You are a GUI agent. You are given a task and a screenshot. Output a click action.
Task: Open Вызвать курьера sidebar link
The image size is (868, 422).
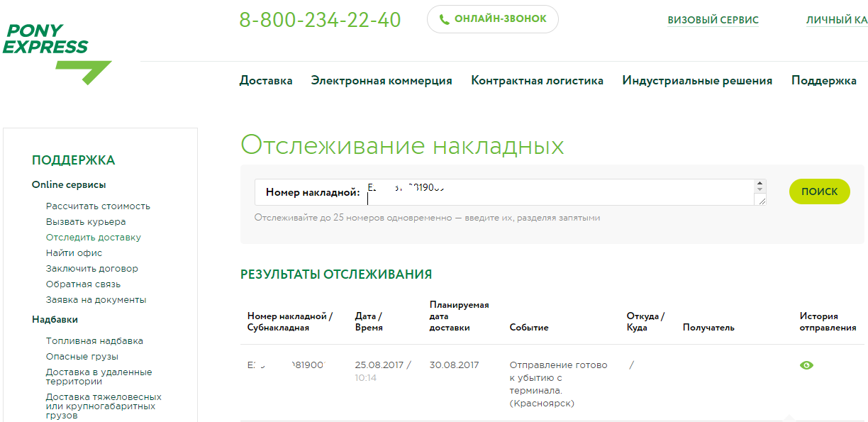tap(86, 222)
